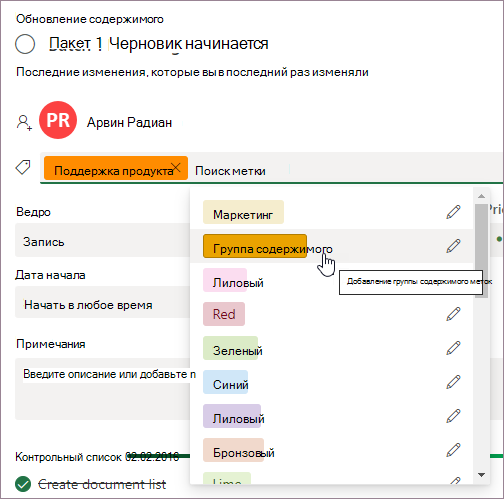Click the label list scroll-down arrow
504x499 pixels.
click(x=481, y=475)
